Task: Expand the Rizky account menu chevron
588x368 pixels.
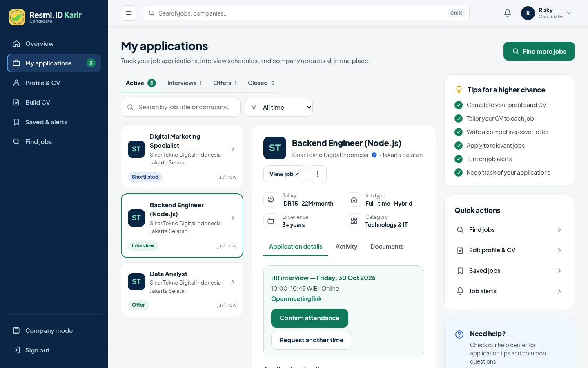Action: (x=569, y=13)
